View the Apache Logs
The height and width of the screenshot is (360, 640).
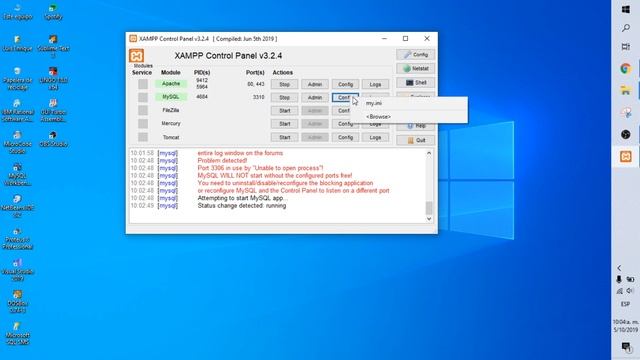tap(375, 84)
